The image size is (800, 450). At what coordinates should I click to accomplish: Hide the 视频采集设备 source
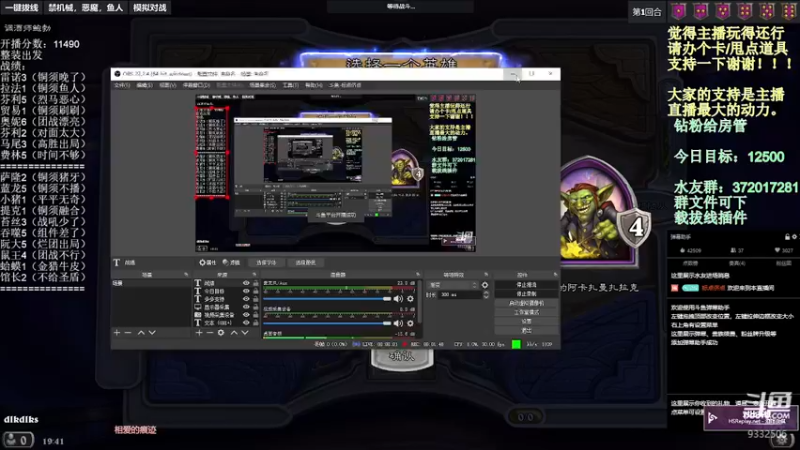click(246, 315)
